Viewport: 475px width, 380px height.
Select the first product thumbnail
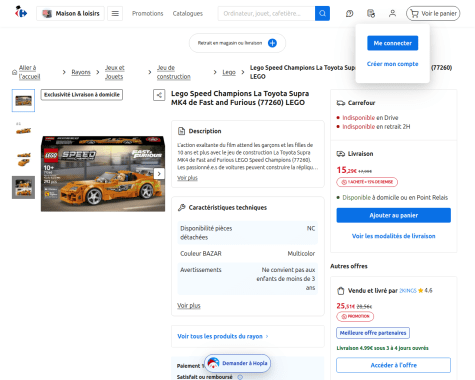click(x=23, y=100)
